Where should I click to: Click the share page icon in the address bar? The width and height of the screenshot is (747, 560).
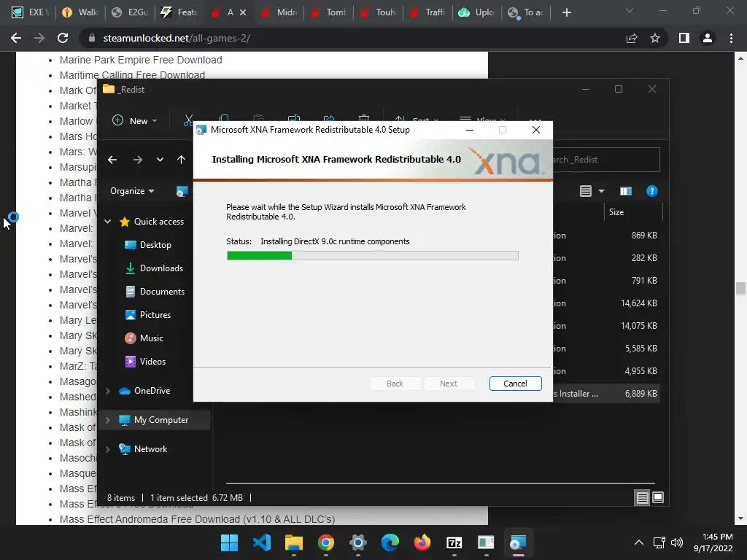click(632, 38)
